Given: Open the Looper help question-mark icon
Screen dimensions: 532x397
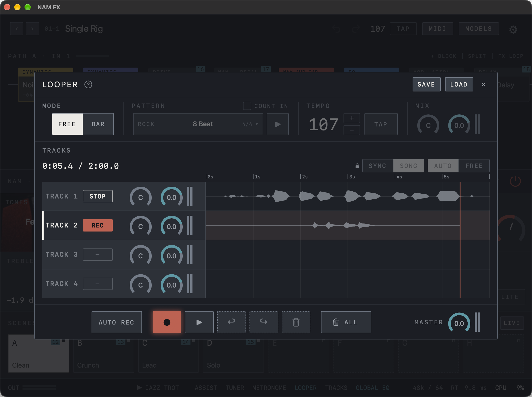Looking at the screenshot, I should [x=88, y=85].
